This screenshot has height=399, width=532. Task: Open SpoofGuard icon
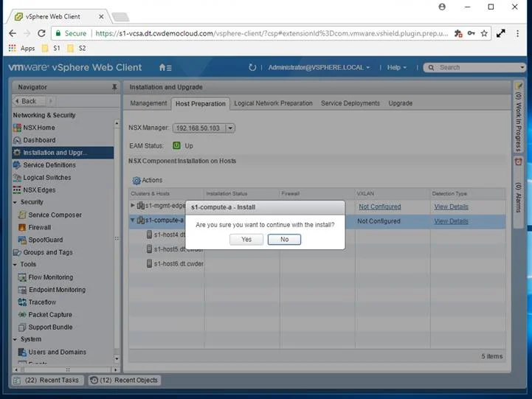[22, 240]
